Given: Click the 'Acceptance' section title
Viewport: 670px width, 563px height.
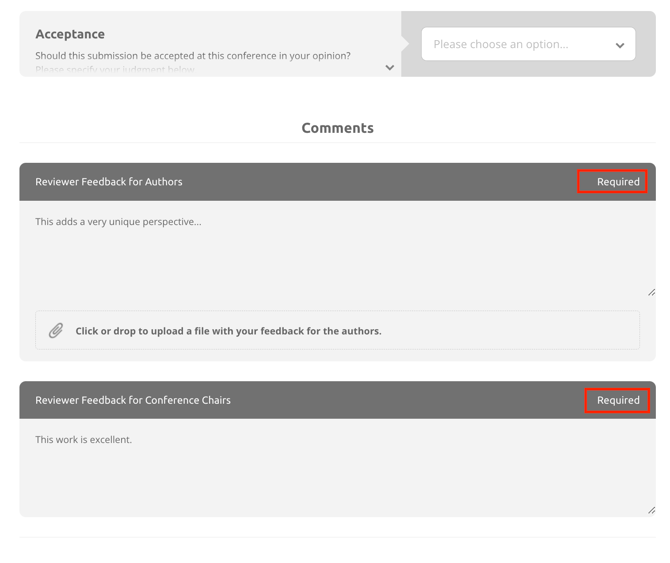Looking at the screenshot, I should click(70, 34).
